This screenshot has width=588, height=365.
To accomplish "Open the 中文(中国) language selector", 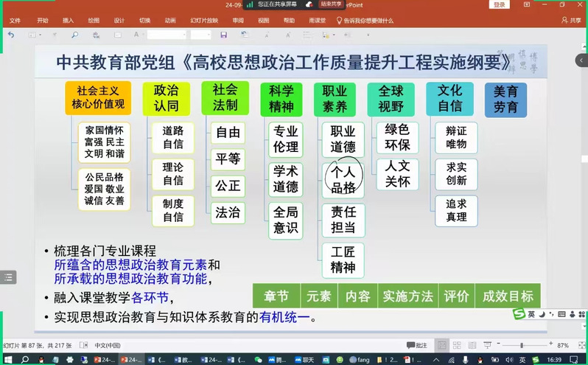I will click(x=110, y=345).
